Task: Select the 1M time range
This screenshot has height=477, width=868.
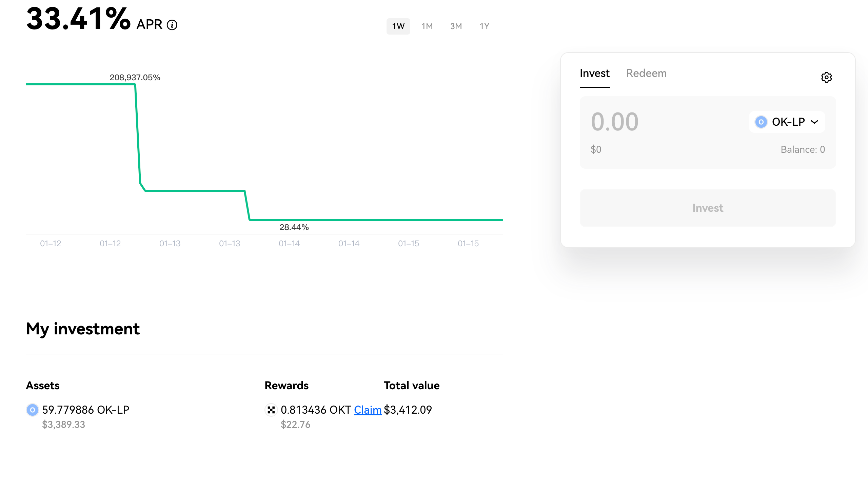Action: click(x=427, y=26)
